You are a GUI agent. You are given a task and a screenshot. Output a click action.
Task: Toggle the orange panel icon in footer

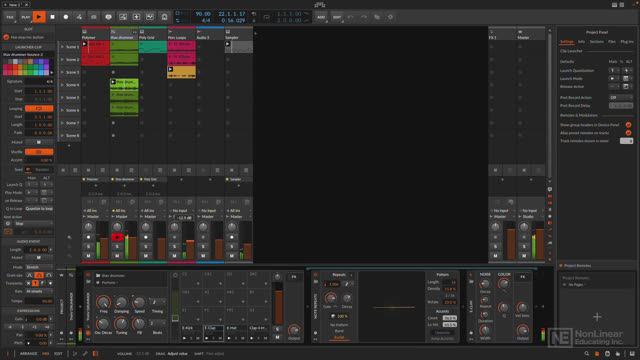(x=597, y=354)
